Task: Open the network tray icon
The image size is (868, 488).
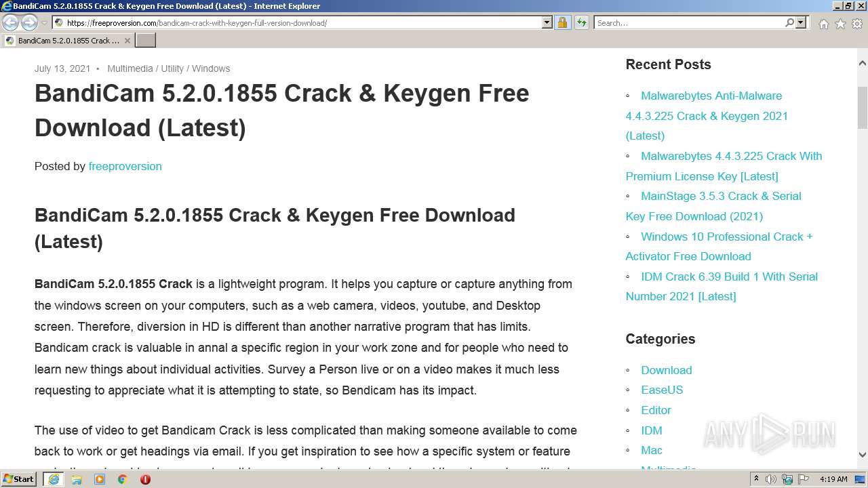Action: click(789, 479)
